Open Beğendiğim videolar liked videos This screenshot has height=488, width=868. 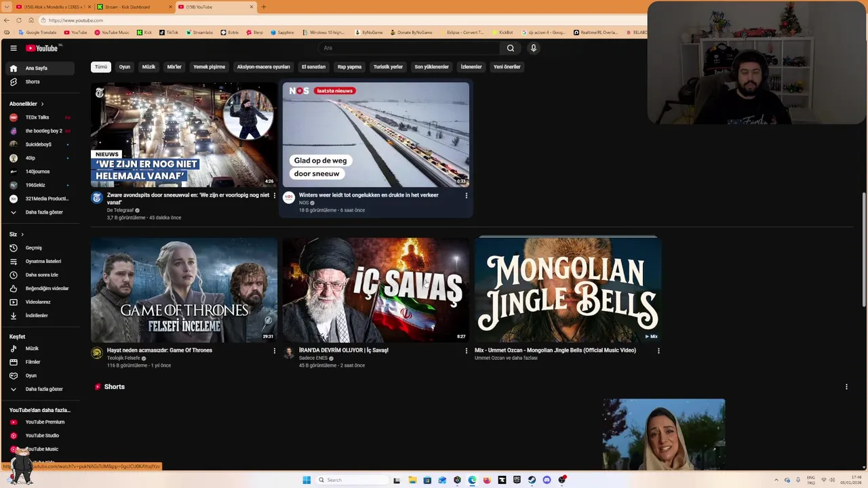pos(40,288)
